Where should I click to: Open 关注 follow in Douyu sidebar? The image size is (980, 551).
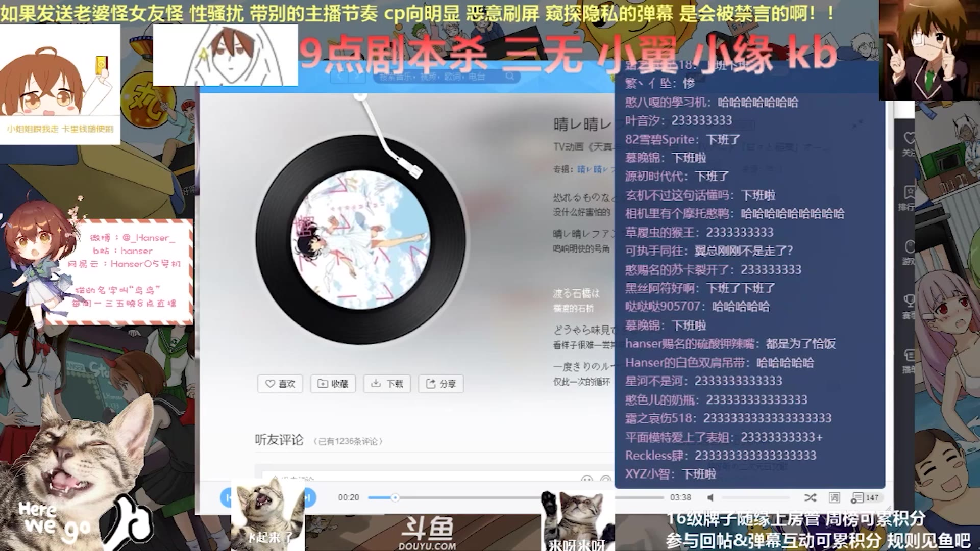click(909, 144)
